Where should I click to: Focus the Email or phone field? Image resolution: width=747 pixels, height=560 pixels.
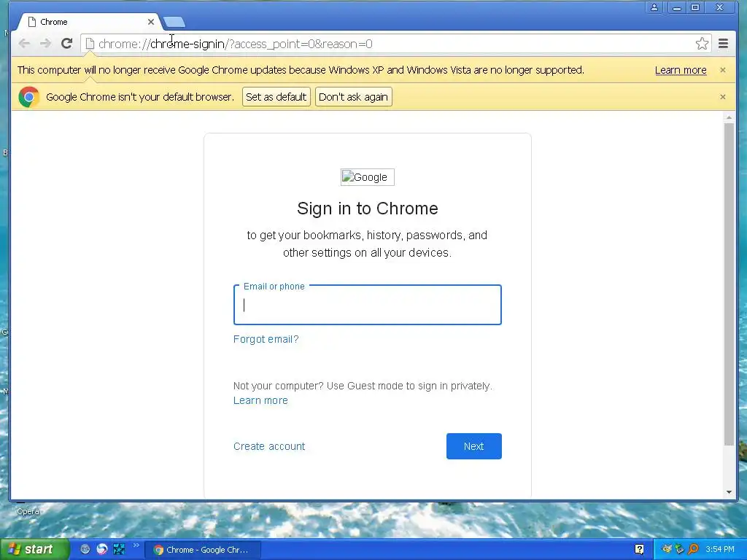[368, 305]
